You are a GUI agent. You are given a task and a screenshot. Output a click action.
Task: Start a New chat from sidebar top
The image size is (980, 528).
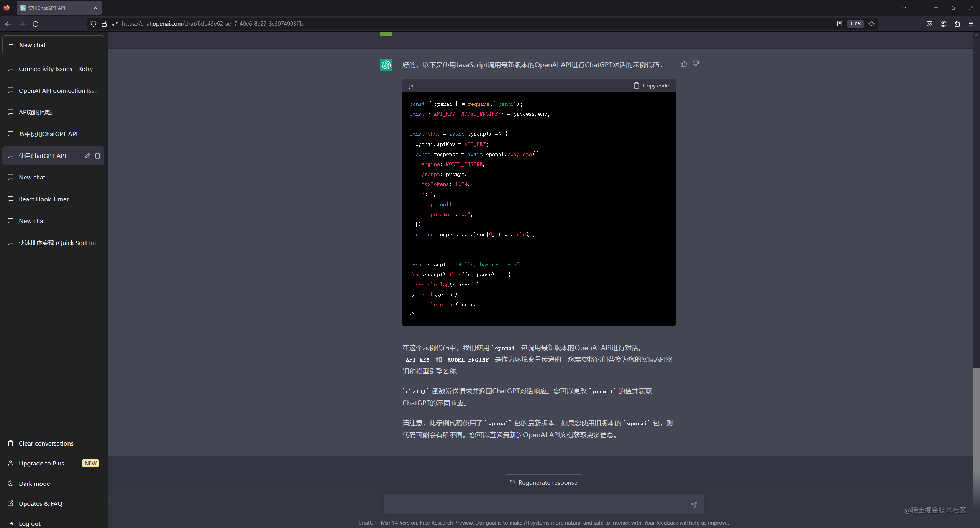53,45
